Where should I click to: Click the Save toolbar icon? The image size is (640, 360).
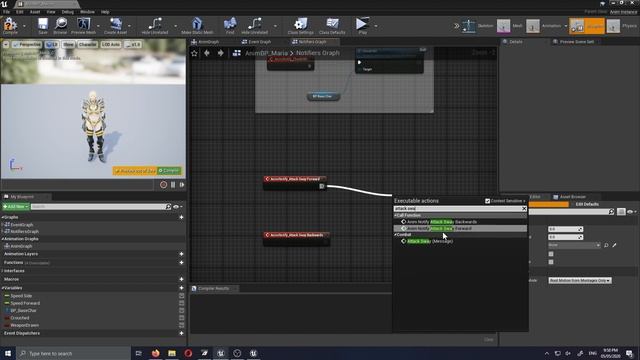tap(43, 25)
